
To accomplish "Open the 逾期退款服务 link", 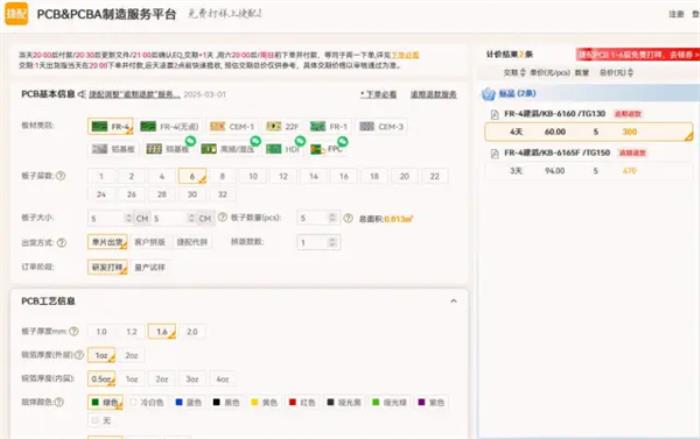I will (x=433, y=94).
